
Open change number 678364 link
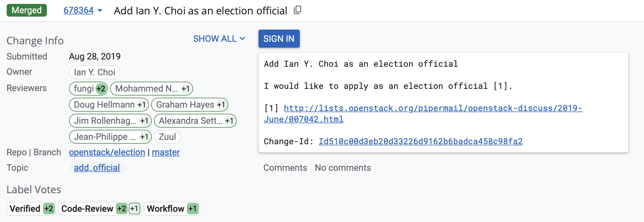pos(78,11)
